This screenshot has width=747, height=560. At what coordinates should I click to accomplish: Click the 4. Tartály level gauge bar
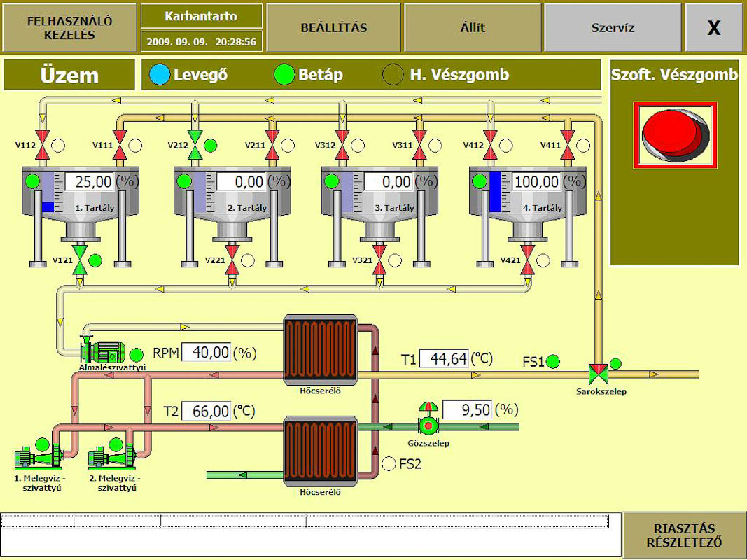(x=496, y=192)
